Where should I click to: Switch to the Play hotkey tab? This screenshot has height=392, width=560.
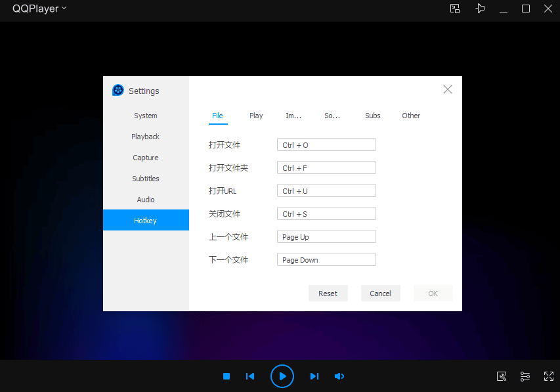click(x=256, y=116)
